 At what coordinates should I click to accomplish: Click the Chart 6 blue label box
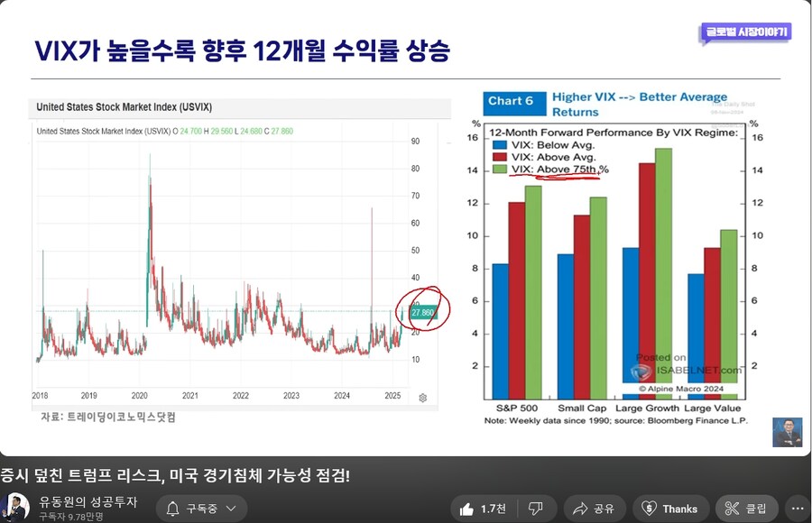tap(515, 104)
